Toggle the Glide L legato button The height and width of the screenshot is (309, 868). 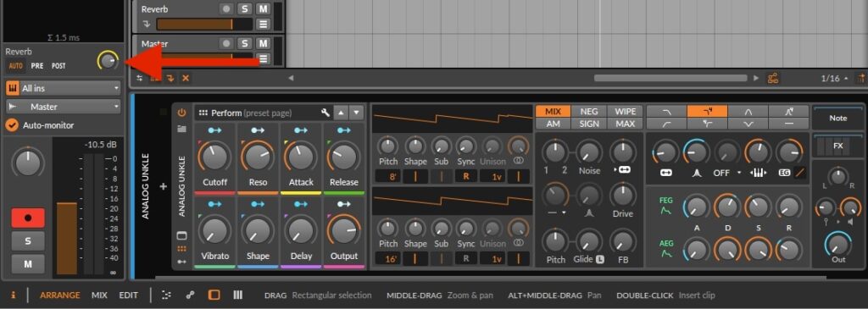pyautogui.click(x=599, y=259)
